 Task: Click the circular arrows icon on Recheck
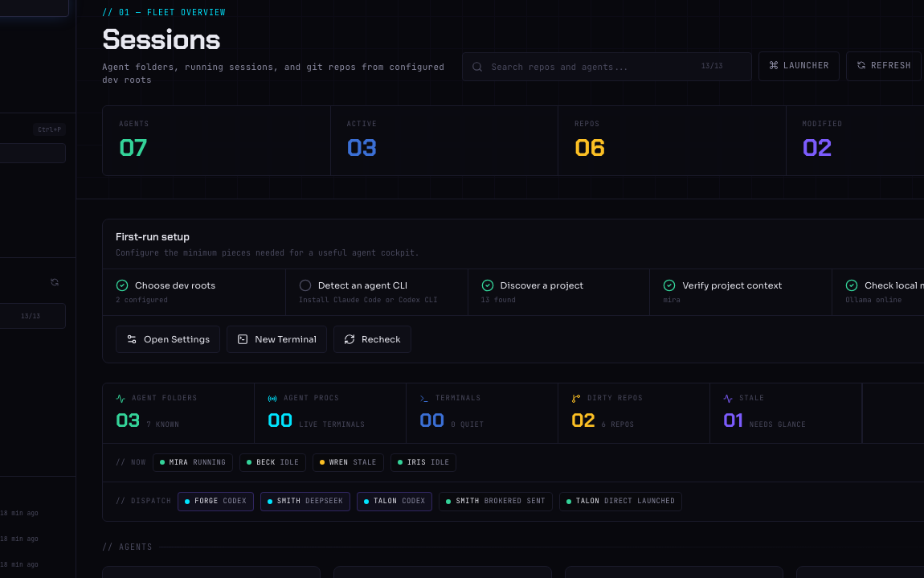[x=350, y=339]
